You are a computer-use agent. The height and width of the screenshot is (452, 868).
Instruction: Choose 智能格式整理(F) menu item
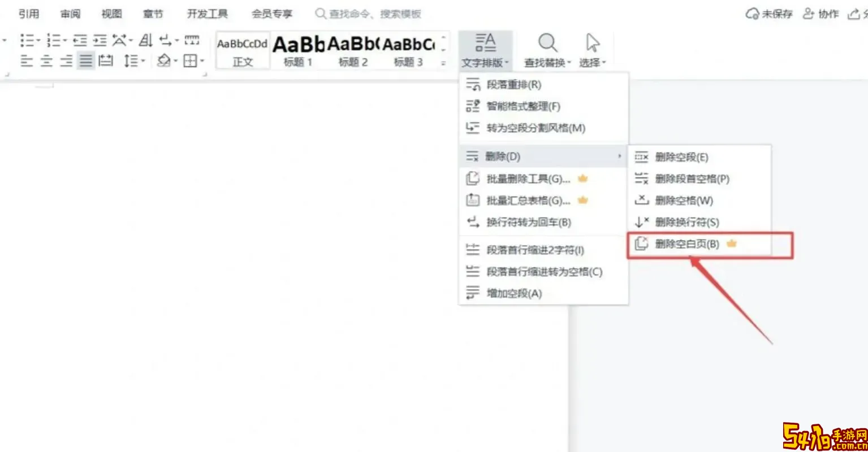click(x=543, y=106)
